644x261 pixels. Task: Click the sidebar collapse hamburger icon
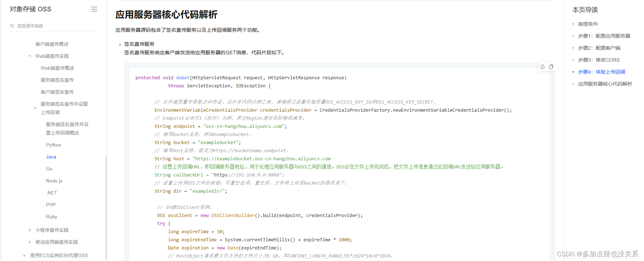(x=94, y=9)
